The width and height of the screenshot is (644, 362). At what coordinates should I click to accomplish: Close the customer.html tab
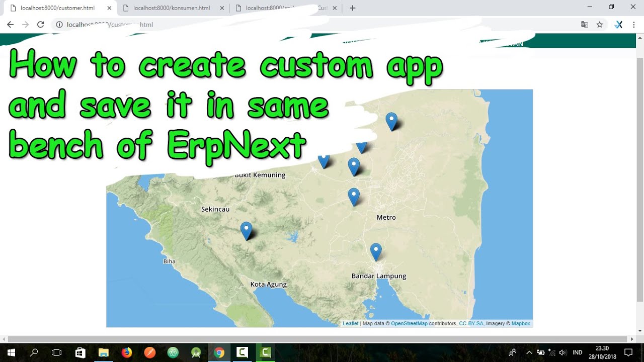tap(110, 8)
